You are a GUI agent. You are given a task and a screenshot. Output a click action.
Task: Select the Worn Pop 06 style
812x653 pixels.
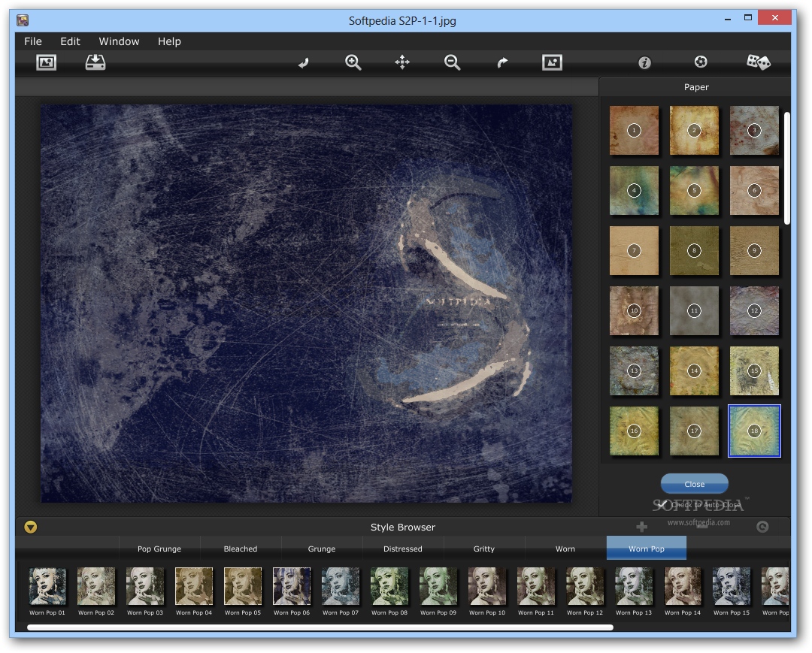click(x=292, y=586)
